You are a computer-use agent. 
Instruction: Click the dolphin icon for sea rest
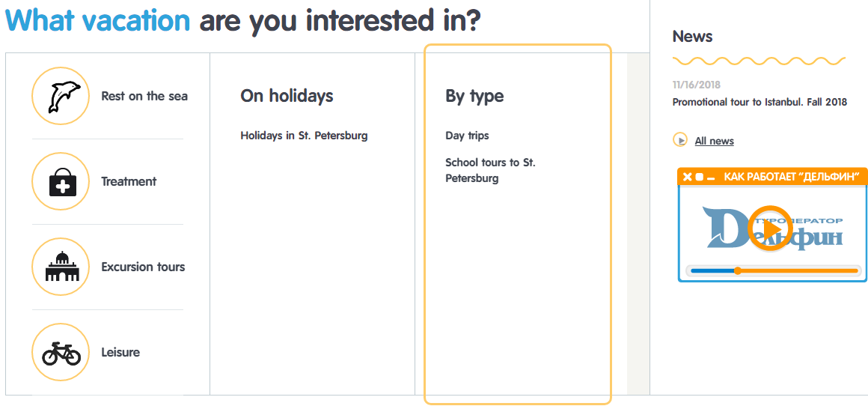pos(61,96)
